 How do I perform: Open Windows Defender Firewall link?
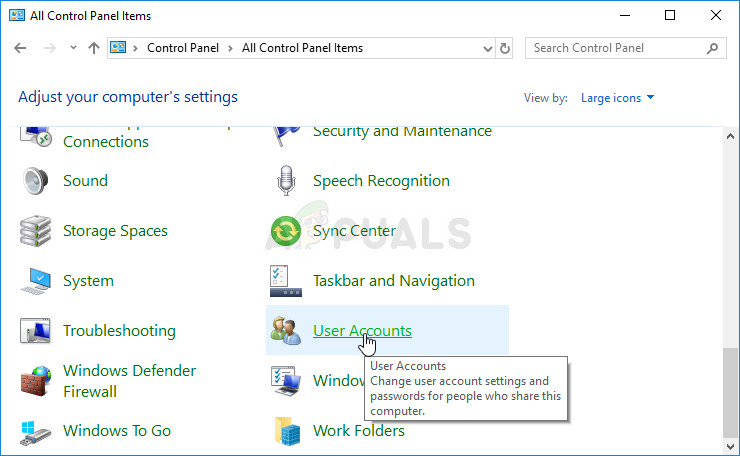coord(129,381)
